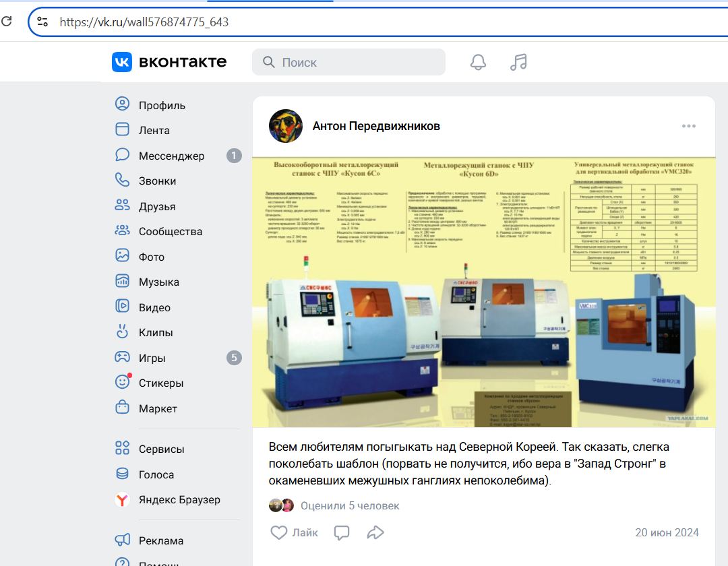Click the Музыка sidebar icon
The image size is (728, 566).
pyautogui.click(x=122, y=281)
